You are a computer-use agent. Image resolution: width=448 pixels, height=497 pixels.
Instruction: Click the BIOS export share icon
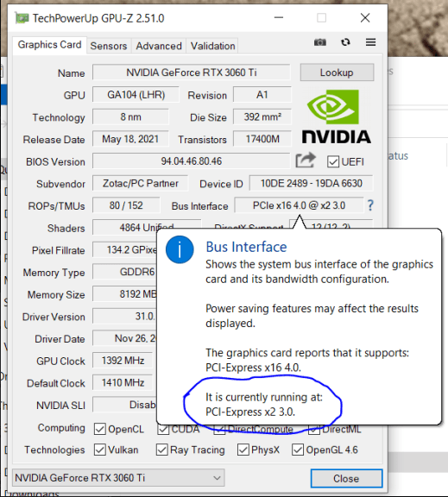pos(306,160)
